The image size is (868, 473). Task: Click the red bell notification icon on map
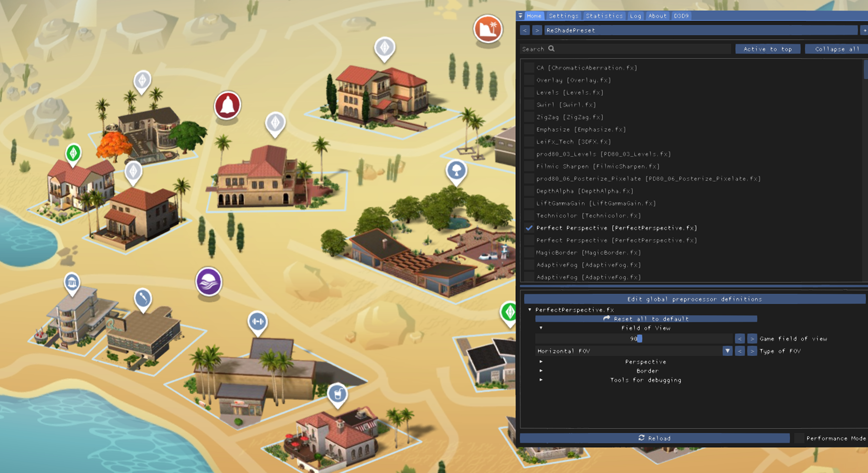[x=227, y=106]
